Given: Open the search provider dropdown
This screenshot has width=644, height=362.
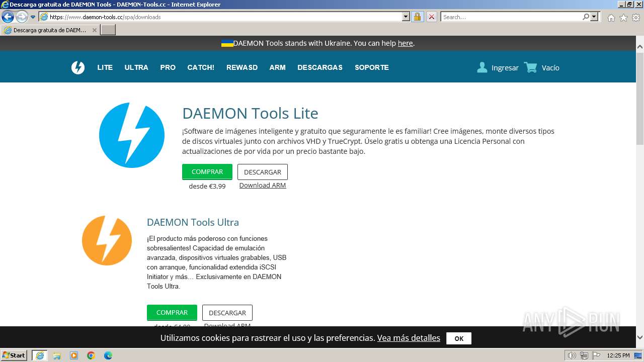Looking at the screenshot, I should point(594,17).
